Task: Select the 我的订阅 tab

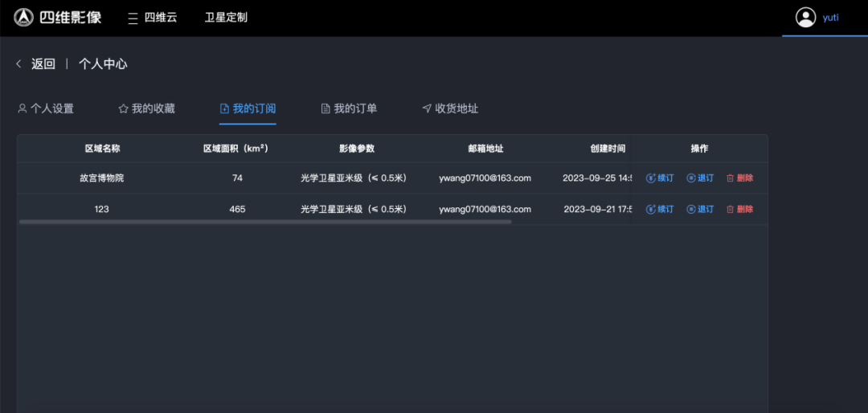Action: click(x=248, y=108)
